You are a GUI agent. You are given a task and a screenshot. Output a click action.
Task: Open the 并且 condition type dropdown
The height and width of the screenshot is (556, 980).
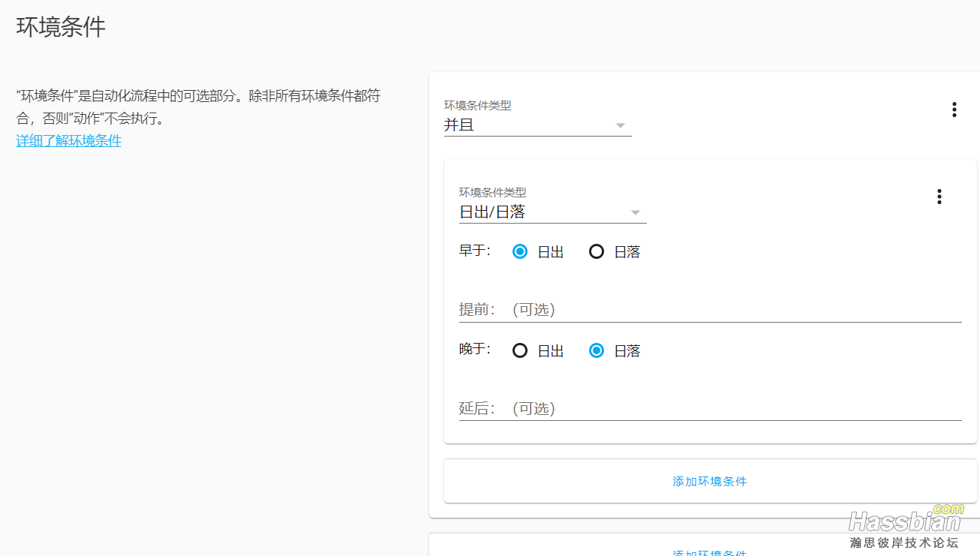pos(537,119)
